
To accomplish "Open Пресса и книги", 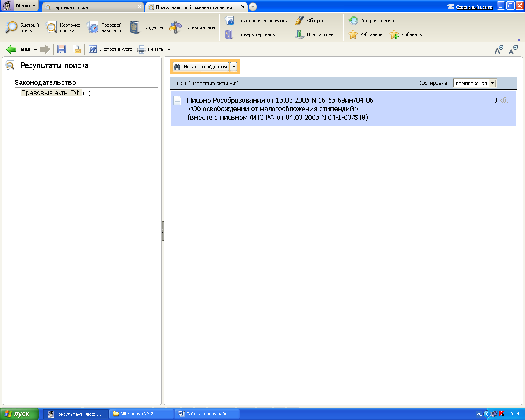I will pos(317,34).
